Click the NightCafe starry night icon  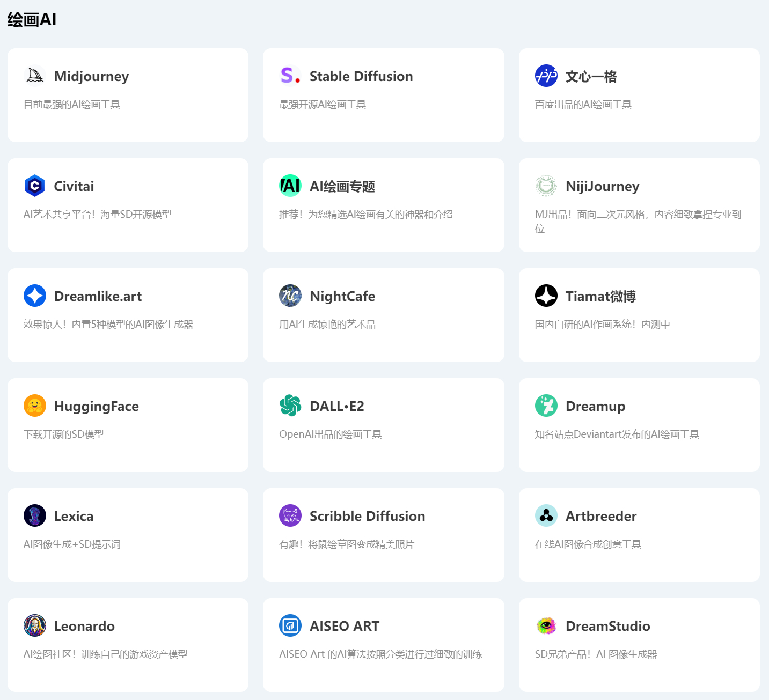click(x=290, y=296)
